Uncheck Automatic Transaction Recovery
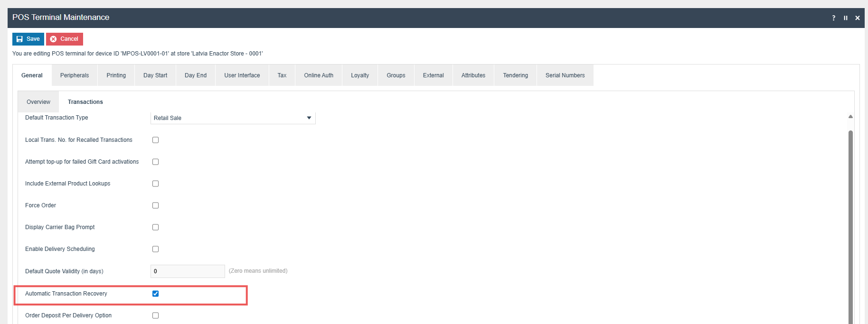Screen dimensions: 868x324 [x=155, y=294]
